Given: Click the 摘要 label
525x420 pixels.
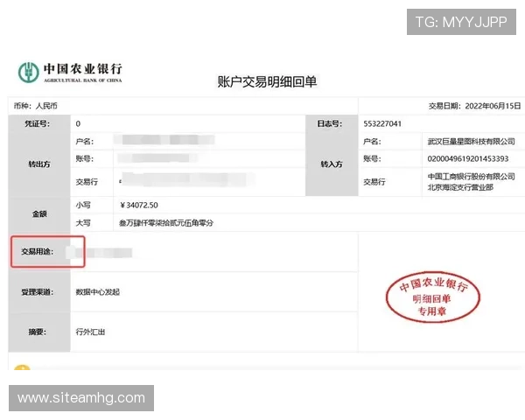Looking at the screenshot, I should pos(37,332).
